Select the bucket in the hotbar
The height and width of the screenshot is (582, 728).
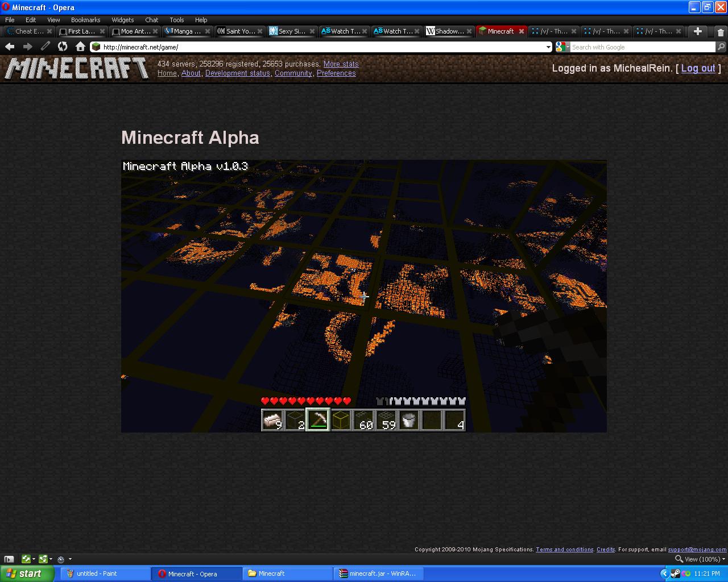click(x=409, y=419)
